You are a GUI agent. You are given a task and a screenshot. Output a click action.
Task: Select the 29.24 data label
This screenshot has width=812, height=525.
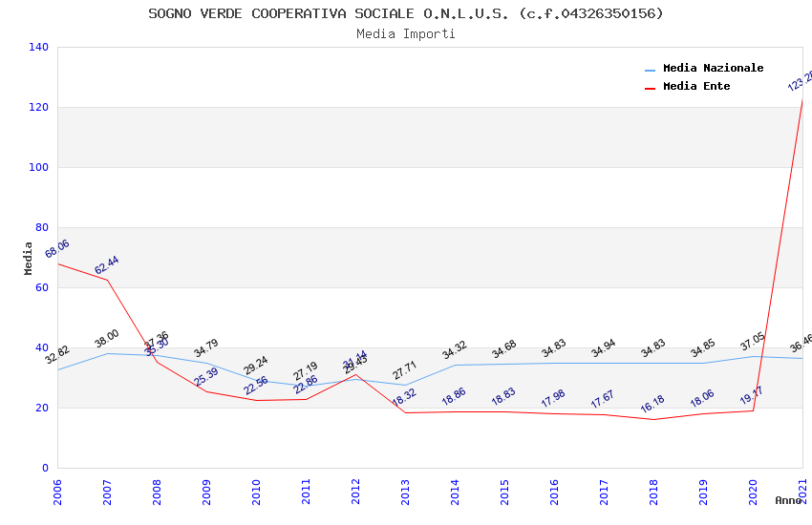pos(256,366)
